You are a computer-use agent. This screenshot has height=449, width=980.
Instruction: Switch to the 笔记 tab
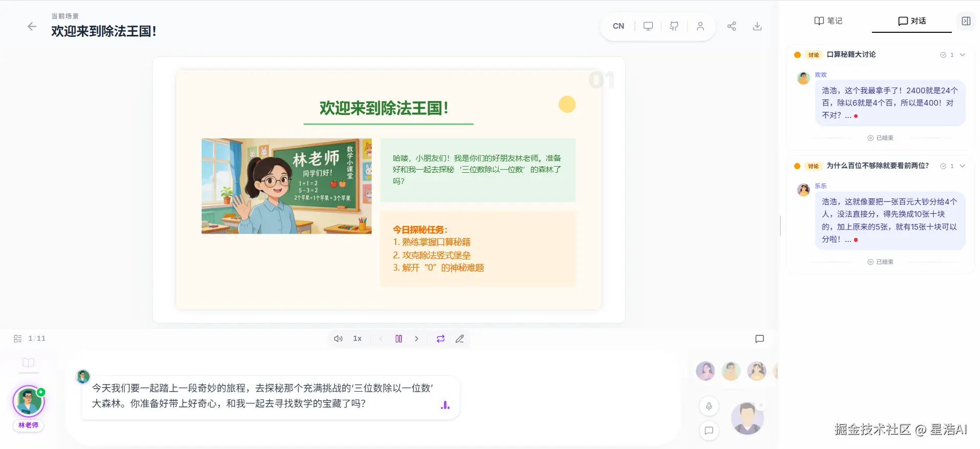pyautogui.click(x=828, y=21)
